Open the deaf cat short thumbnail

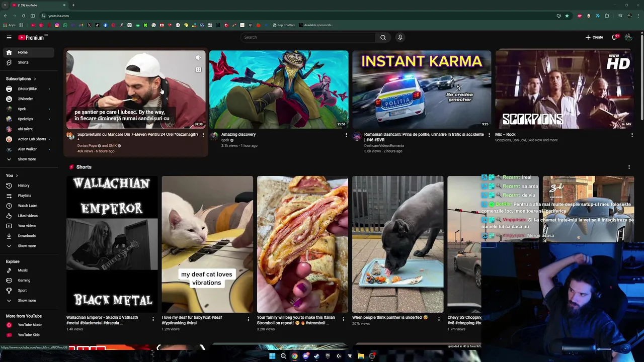[x=207, y=244]
